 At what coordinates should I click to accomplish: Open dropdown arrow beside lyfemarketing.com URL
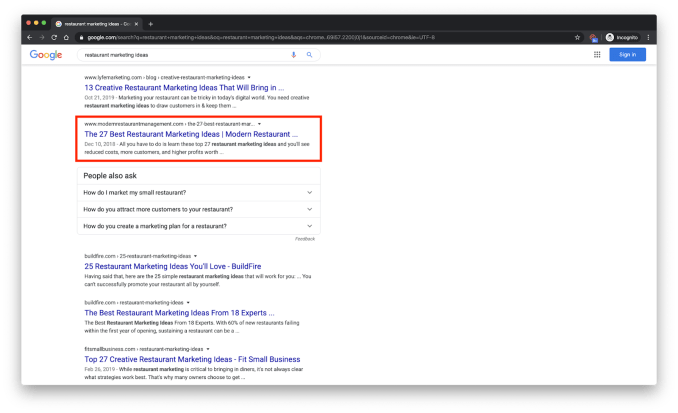249,77
